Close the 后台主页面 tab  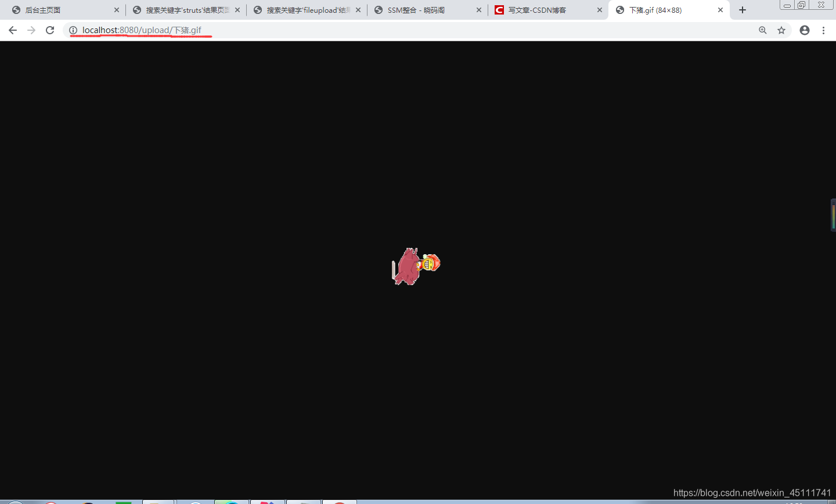tap(117, 10)
